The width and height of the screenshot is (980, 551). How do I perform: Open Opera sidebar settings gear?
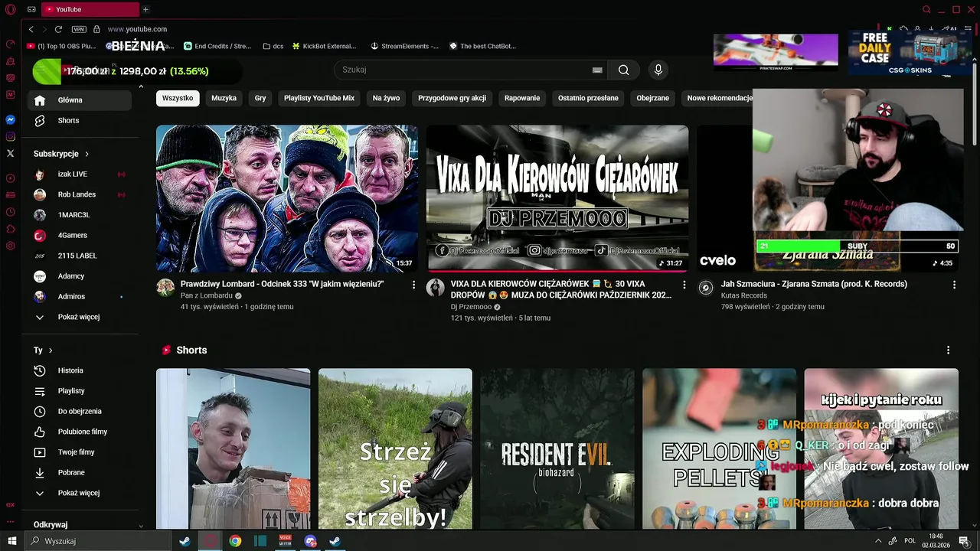click(11, 246)
